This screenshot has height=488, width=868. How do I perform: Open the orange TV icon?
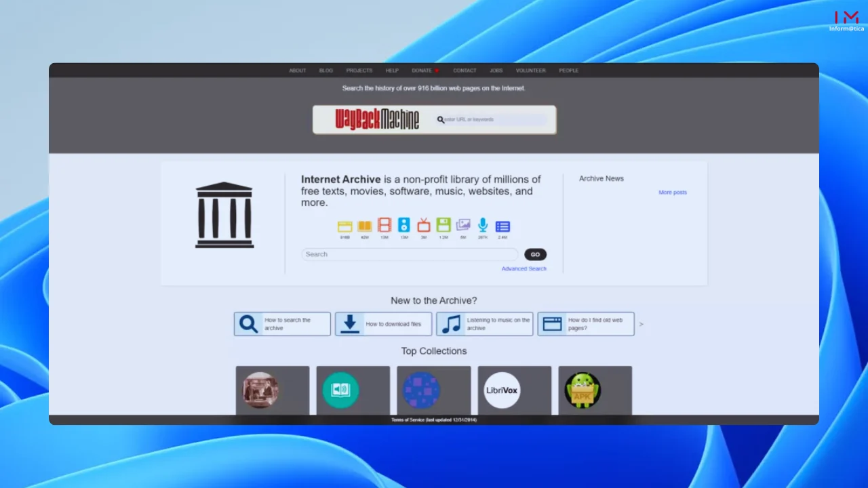coord(424,225)
